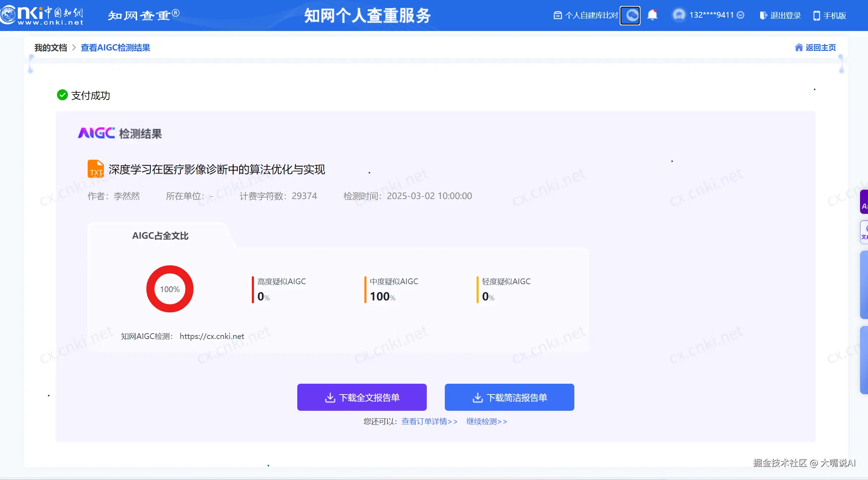Screen dimensions: 868x480
Task: Click the green 支付成功 checkmark icon
Action: (62, 95)
